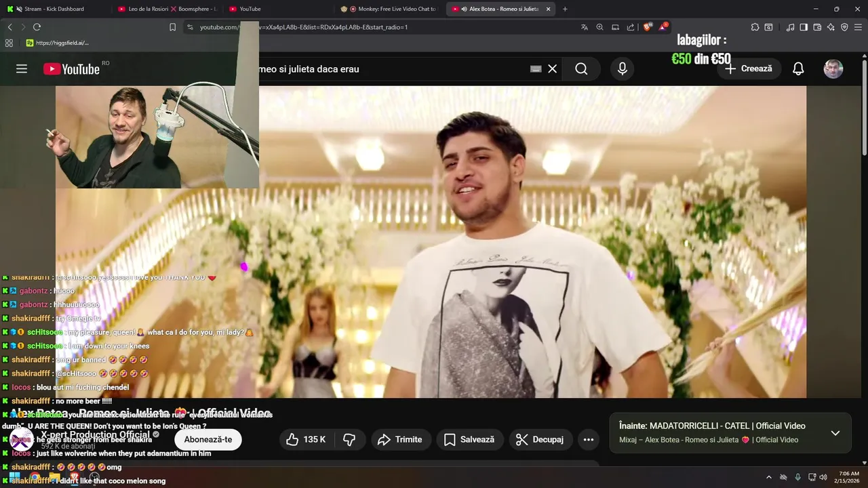868x488 pixels.
Task: Subscribe with the Abonează-te button
Action: tap(208, 439)
